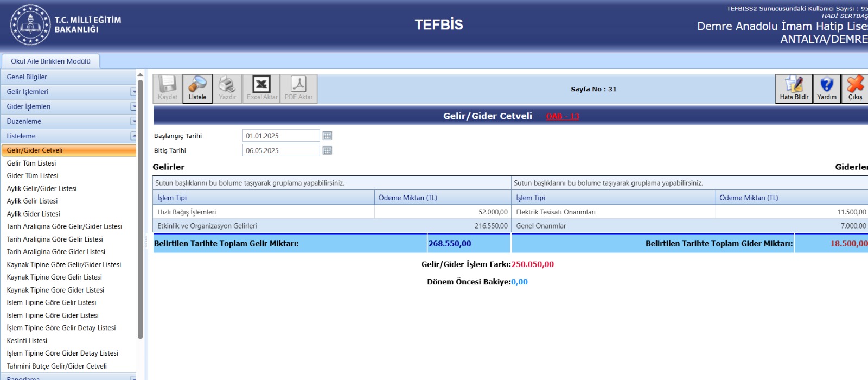This screenshot has height=380, width=868.
Task: Open calendar picker for Başlangıç Tarihi
Action: pyautogui.click(x=327, y=136)
